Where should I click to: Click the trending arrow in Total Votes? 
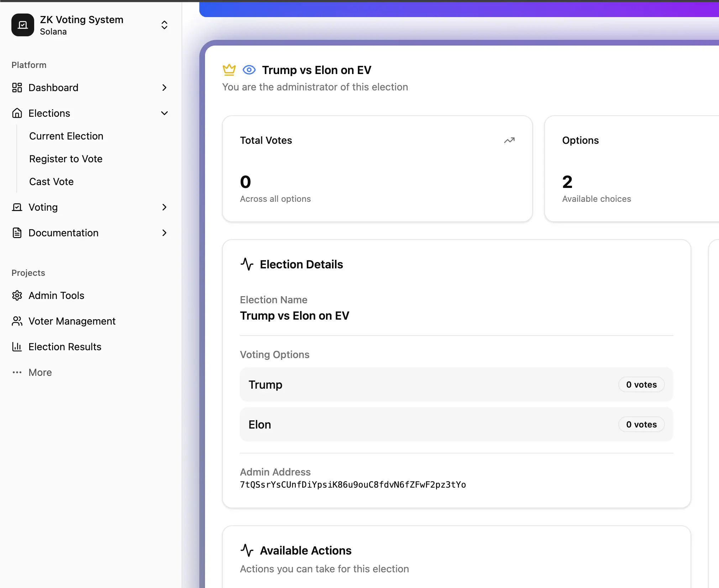click(x=509, y=140)
